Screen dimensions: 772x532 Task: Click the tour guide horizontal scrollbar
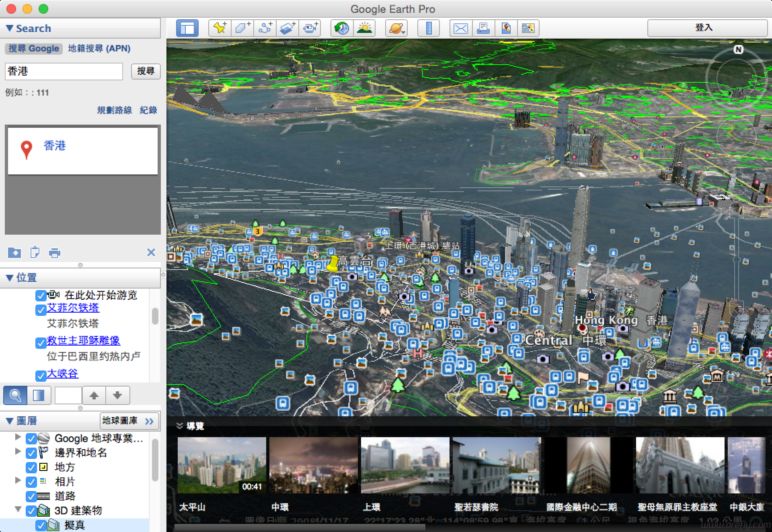(x=300, y=527)
